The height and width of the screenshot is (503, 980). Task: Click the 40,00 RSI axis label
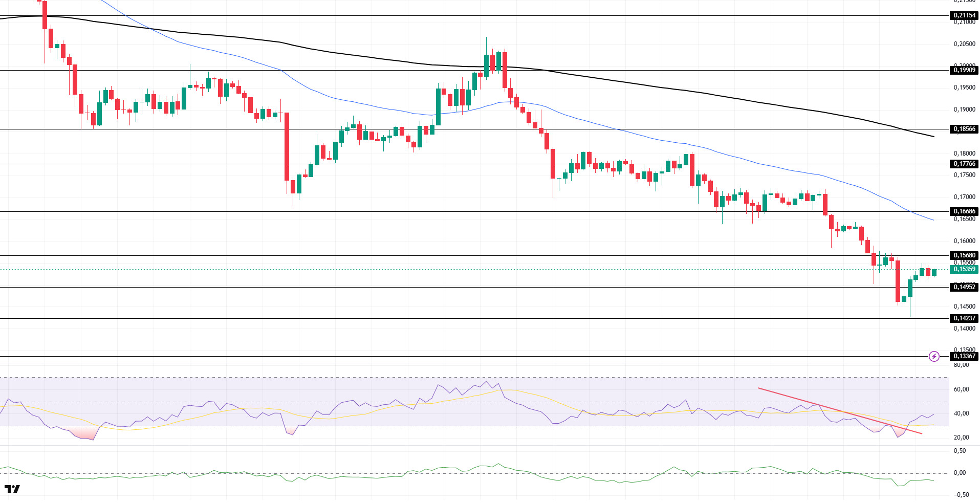961,413
